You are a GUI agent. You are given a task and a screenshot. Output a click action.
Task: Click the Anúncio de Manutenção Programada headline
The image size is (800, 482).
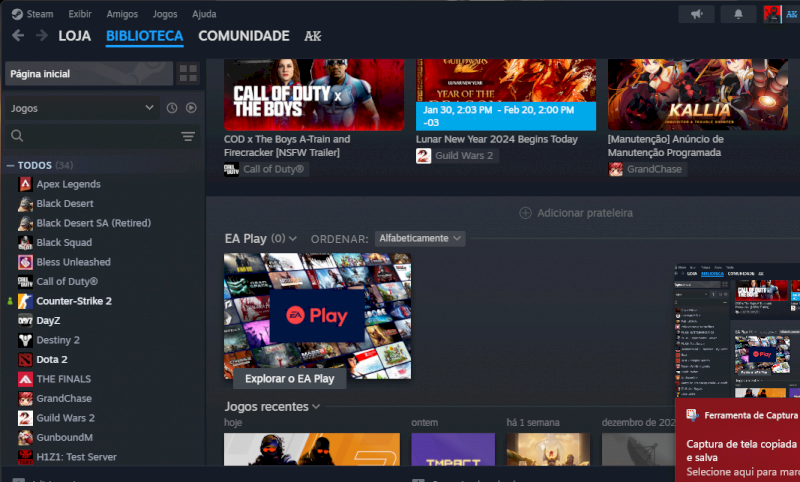(665, 146)
